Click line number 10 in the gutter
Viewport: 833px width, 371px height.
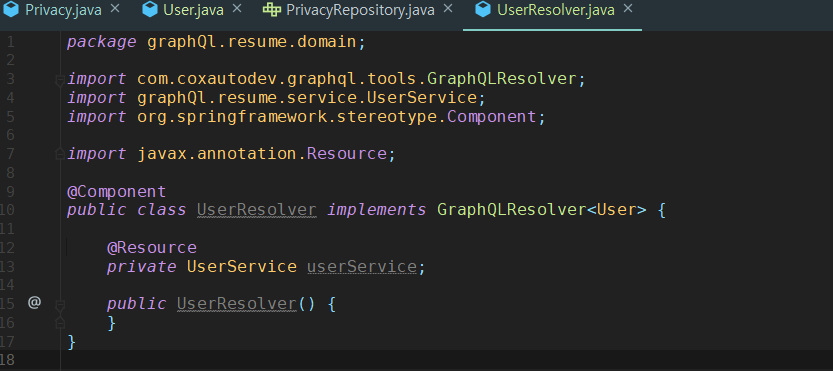click(7, 210)
